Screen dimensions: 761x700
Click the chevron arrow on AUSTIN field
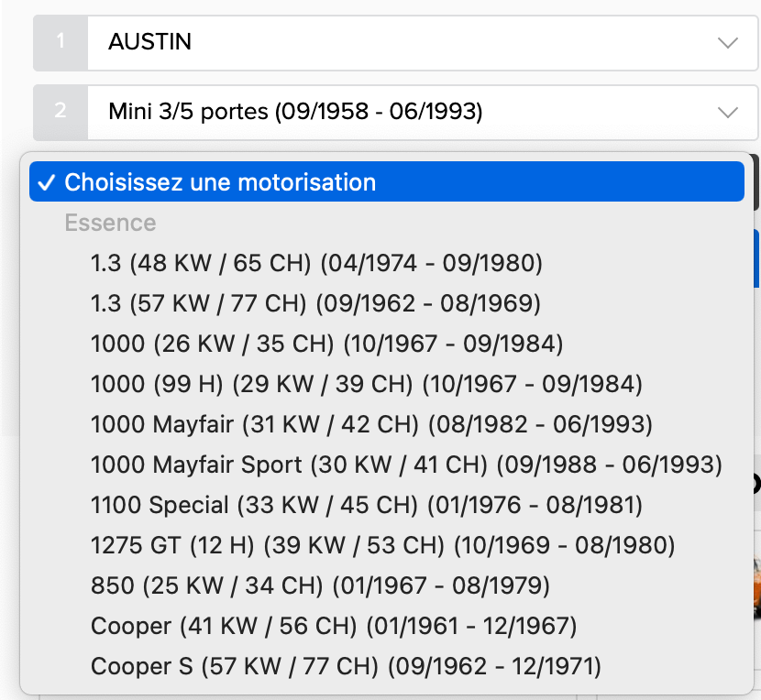point(728,42)
